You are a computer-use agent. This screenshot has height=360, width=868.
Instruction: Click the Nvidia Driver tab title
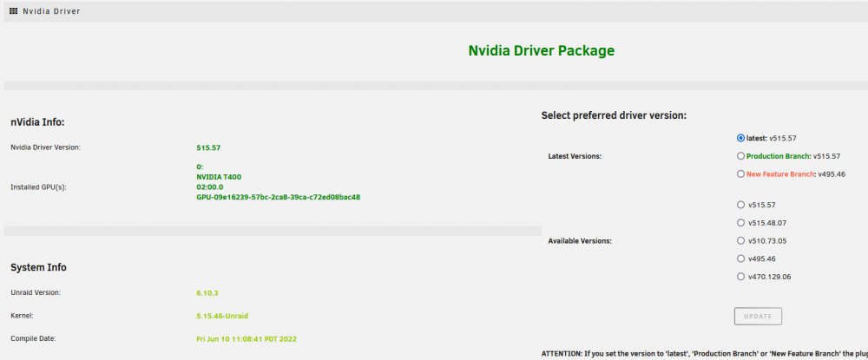[x=51, y=11]
